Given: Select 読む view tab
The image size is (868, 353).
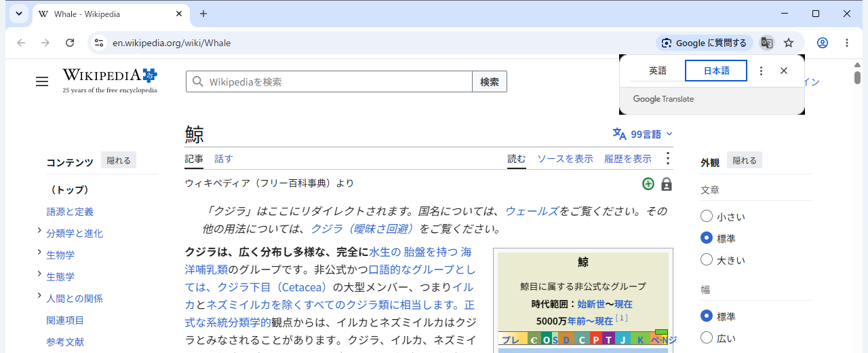Looking at the screenshot, I should [517, 159].
